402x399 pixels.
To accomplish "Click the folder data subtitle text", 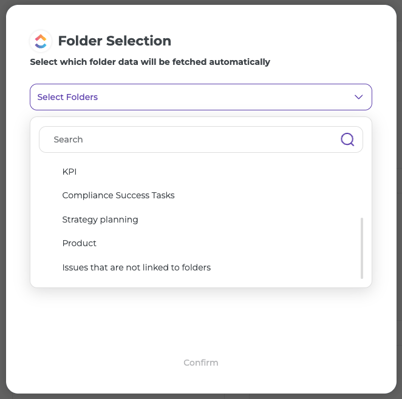I will (x=150, y=62).
